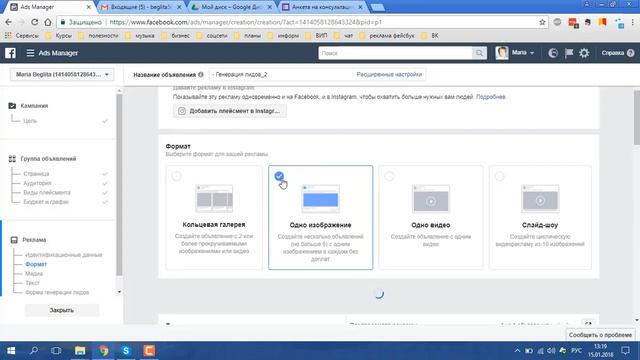Switch to Chrome in the taskbar
Viewport: 640px width, 360px height.
[103, 351]
